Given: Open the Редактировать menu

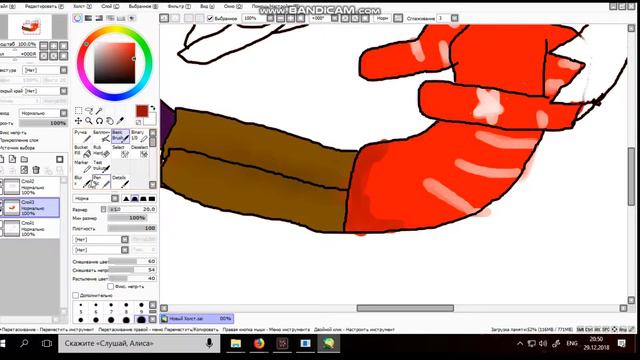Looking at the screenshot, I should (x=44, y=7).
